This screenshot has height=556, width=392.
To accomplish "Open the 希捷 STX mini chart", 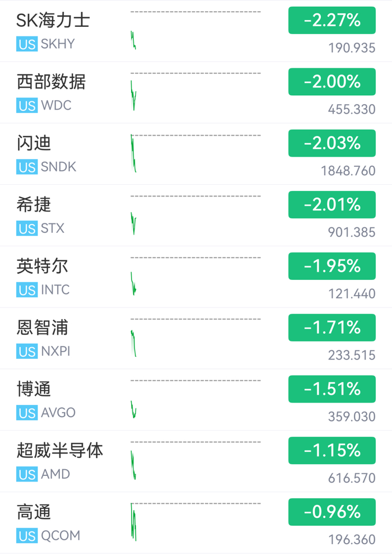I will (x=195, y=215).
